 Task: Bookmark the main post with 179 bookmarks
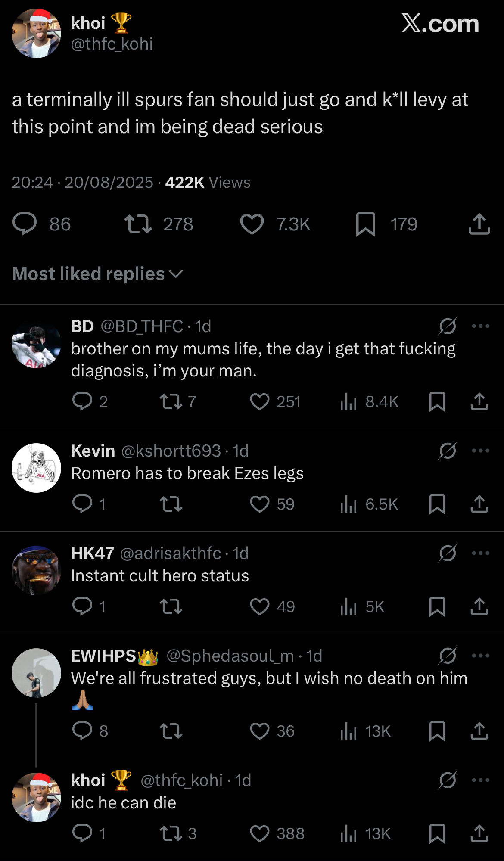point(365,224)
